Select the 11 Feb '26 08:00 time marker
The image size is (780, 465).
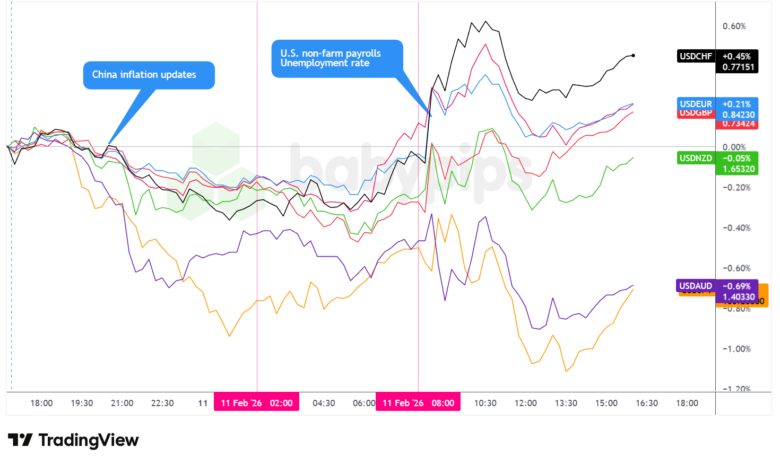click(417, 403)
